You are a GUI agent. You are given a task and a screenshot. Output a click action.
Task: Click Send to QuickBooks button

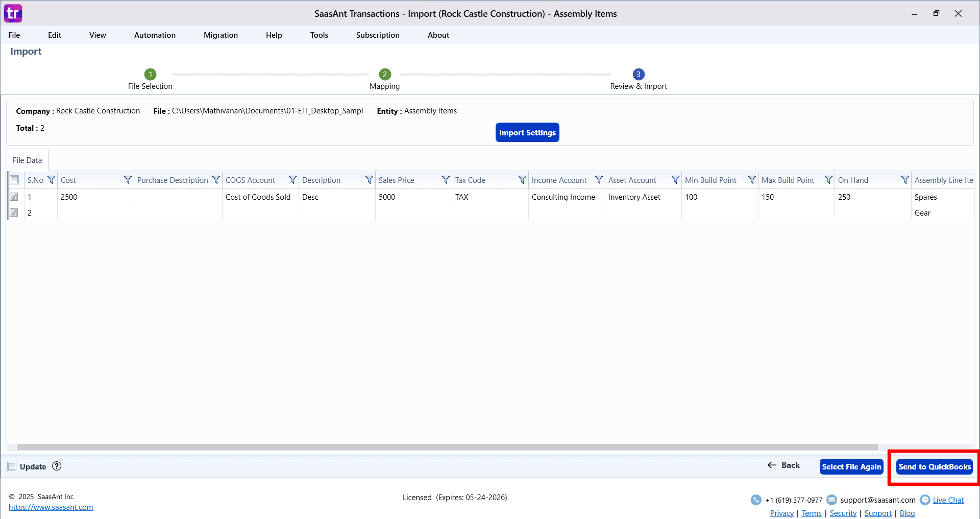935,466
